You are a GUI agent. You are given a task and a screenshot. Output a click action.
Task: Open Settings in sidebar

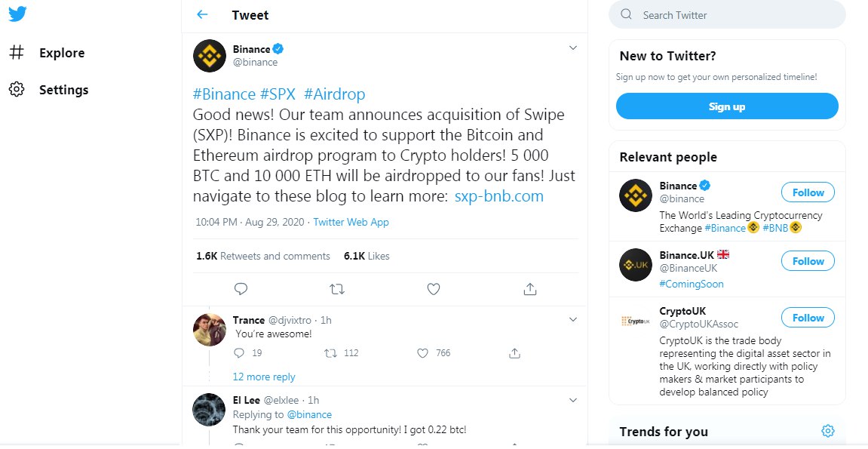coord(63,90)
